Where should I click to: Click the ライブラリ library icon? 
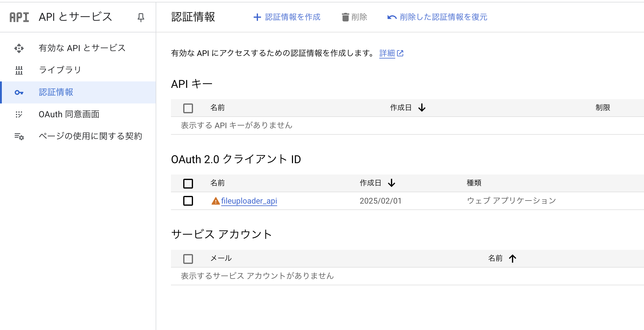[x=19, y=70]
